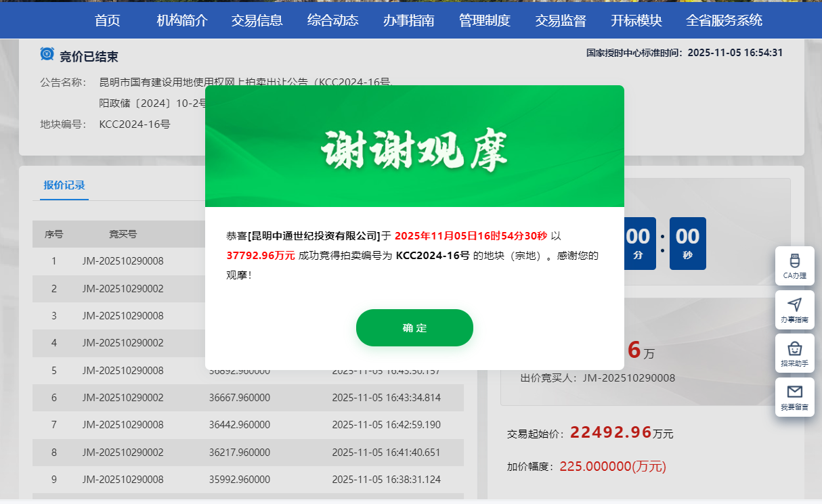Click the clock icon beside 竞价已结束
This screenshot has width=822, height=504.
(47, 54)
